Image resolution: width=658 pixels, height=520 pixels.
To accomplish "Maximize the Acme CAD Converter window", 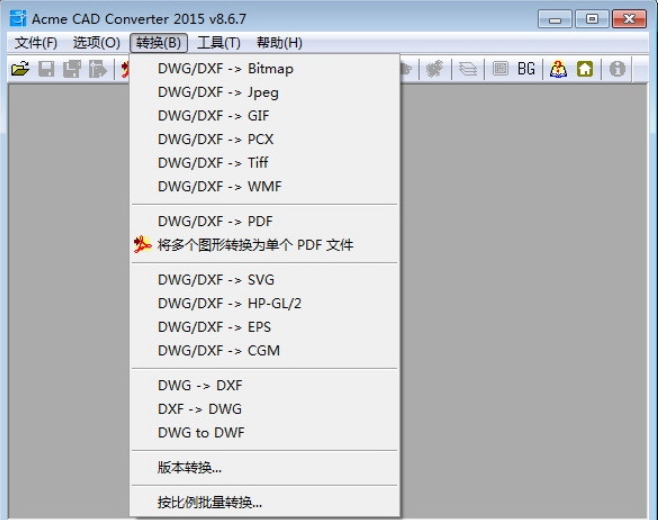I will tap(592, 19).
